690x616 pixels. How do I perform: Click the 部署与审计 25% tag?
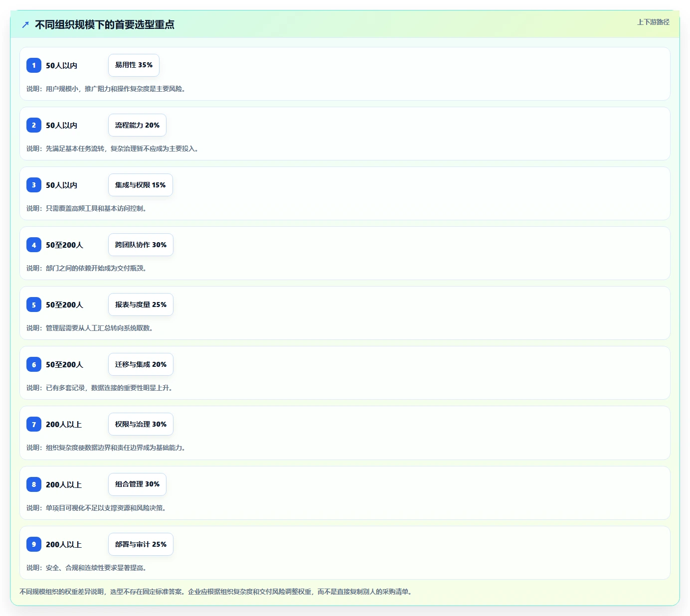141,544
